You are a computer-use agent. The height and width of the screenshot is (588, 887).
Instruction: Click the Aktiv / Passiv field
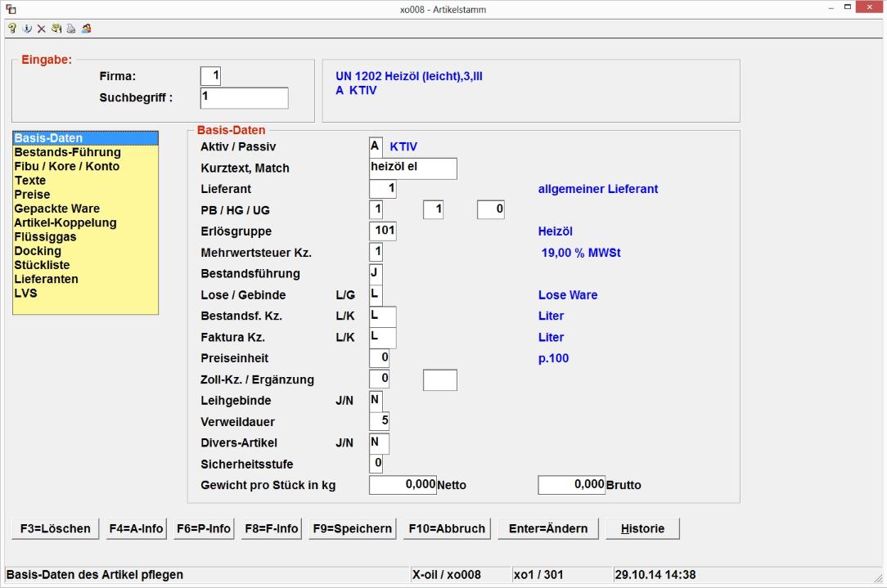376,147
